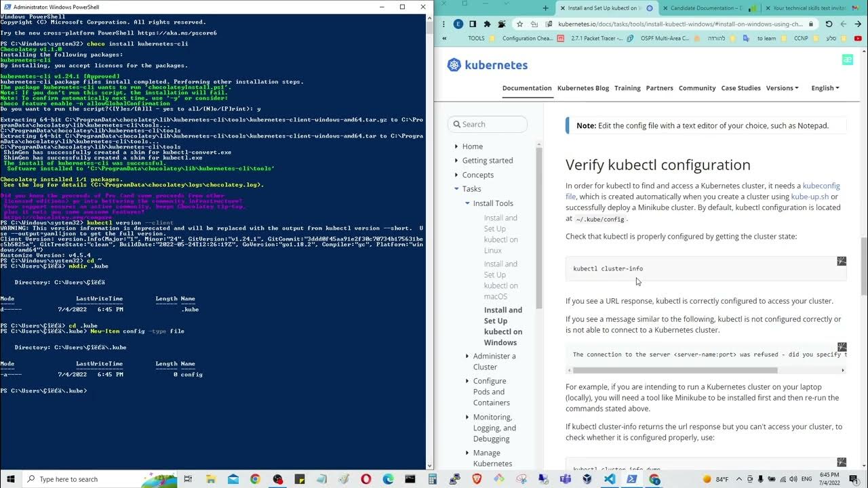The height and width of the screenshot is (488, 868).
Task: Open Training nav item
Action: click(x=627, y=88)
